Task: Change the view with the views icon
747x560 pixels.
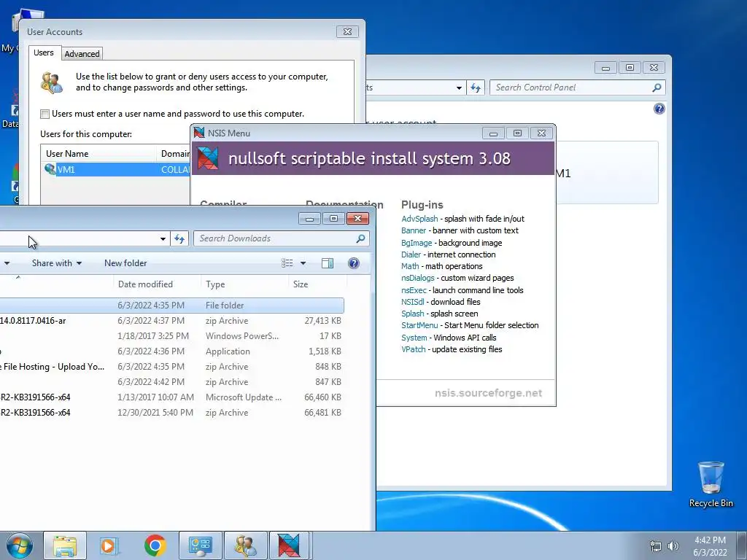Action: tap(287, 262)
